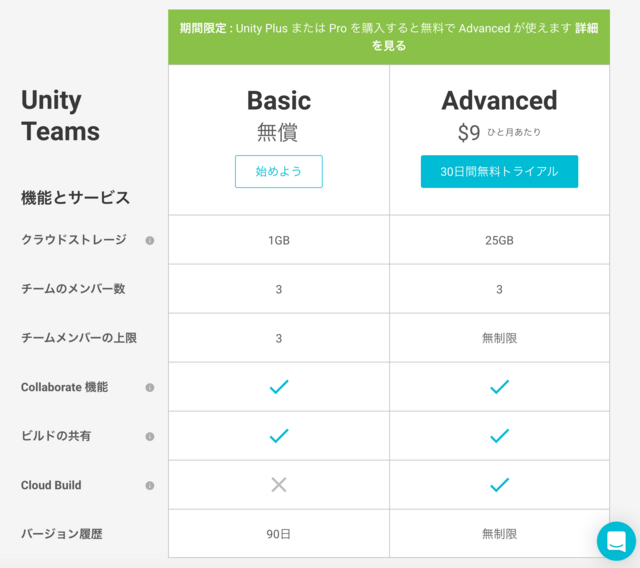Click the Basic plan heading
This screenshot has width=640, height=568.
click(x=279, y=100)
